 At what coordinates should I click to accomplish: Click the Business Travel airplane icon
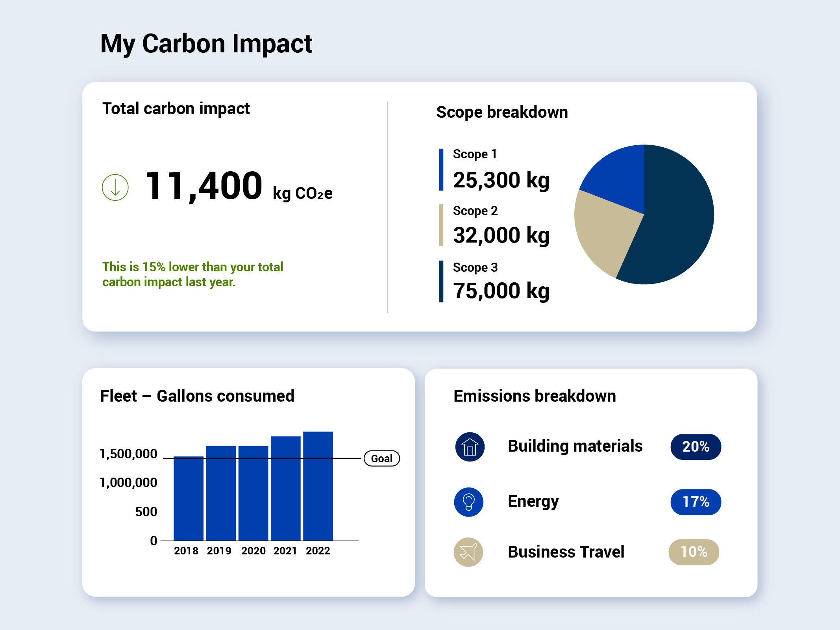click(468, 552)
